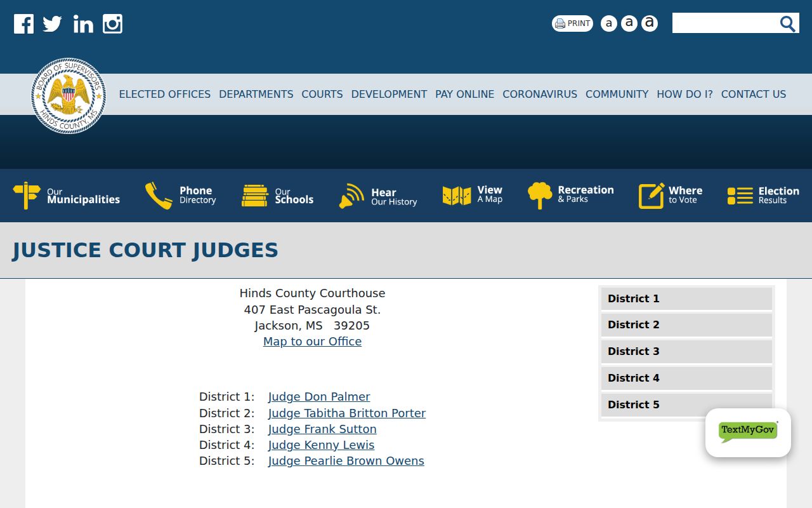The image size is (812, 508).
Task: Click Hear Our History megaphone icon
Action: 351,196
